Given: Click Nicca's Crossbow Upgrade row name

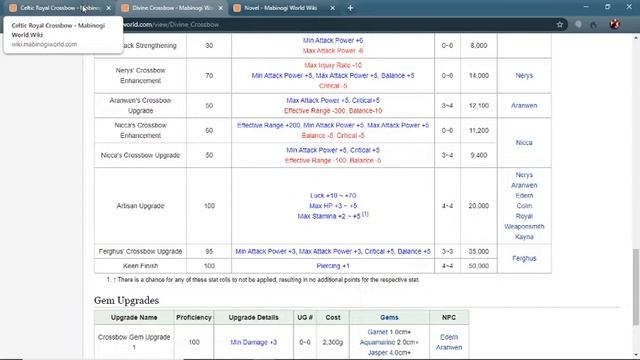Looking at the screenshot, I should 140,155.
